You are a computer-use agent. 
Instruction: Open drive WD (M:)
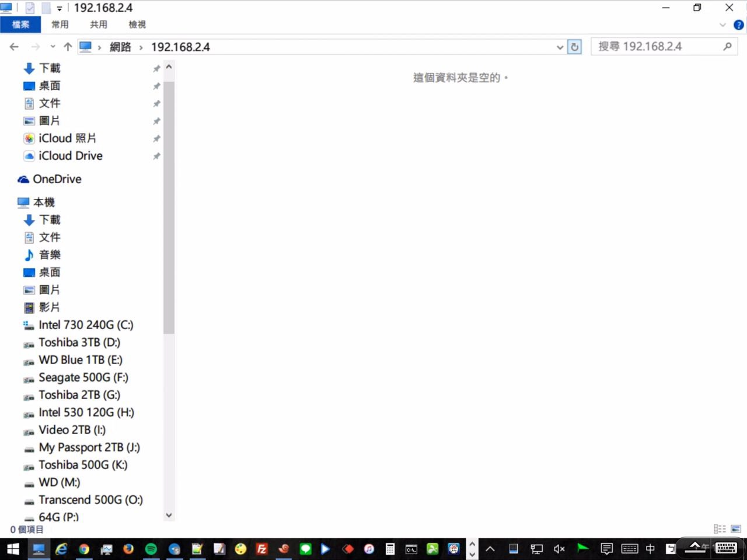click(59, 482)
